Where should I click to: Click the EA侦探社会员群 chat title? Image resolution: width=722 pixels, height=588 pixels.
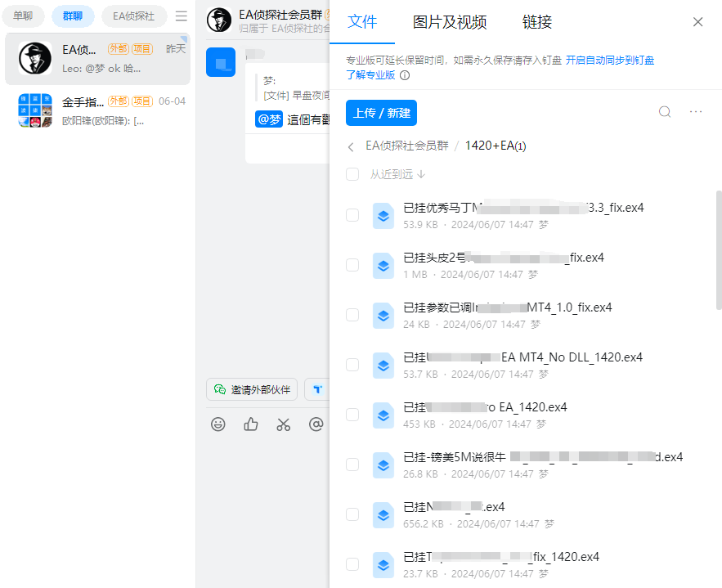coord(280,15)
